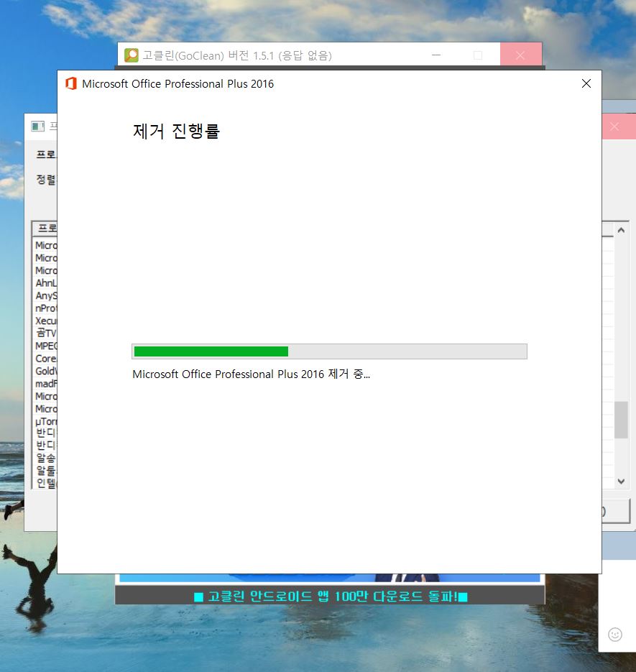Click the GoClean magnifier icon in title bar
This screenshot has width=636, height=672.
coord(131,55)
